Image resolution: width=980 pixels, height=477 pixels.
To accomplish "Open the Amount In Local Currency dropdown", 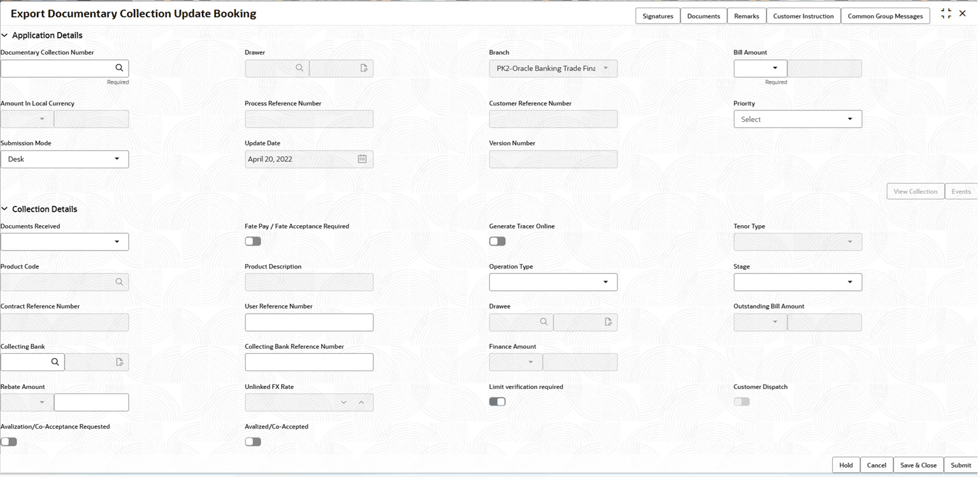I will pyautogui.click(x=27, y=119).
